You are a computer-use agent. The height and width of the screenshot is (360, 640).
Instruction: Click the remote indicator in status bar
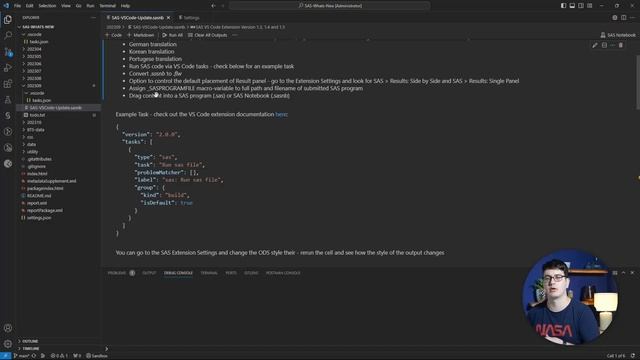(x=5, y=356)
